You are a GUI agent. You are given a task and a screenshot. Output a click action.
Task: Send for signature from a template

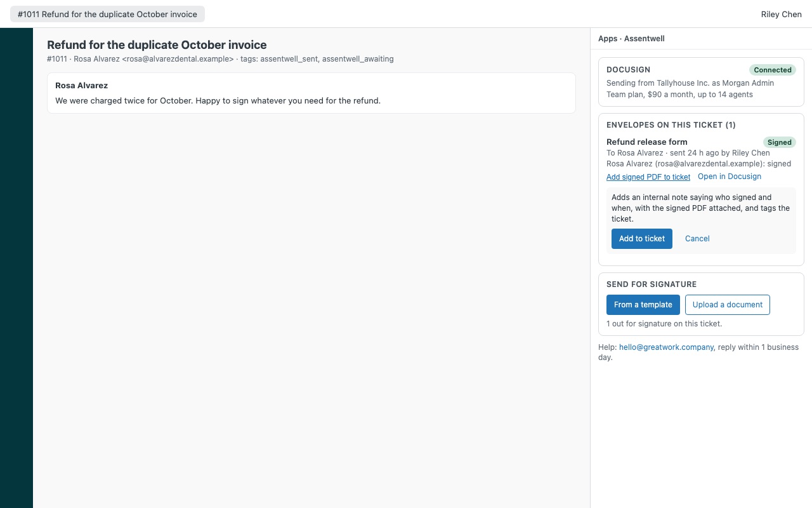coord(643,305)
